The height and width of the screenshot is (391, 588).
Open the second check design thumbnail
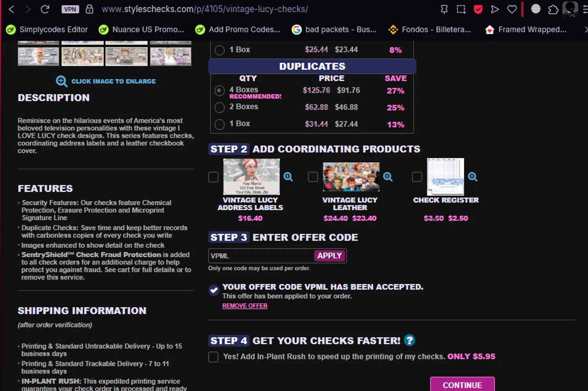point(82,56)
